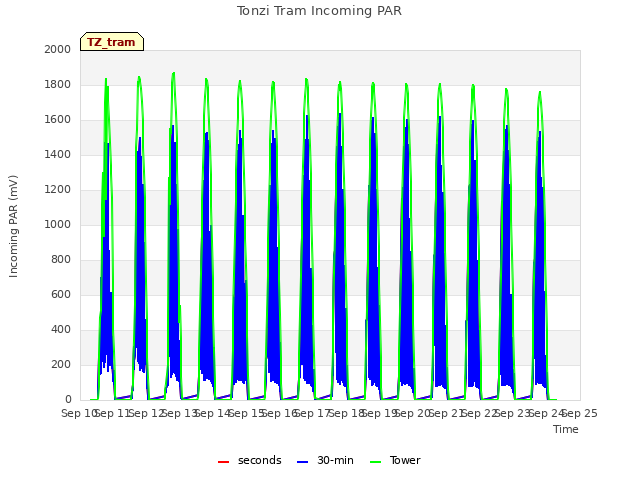Click the TZ_tram annotation label

[112, 42]
